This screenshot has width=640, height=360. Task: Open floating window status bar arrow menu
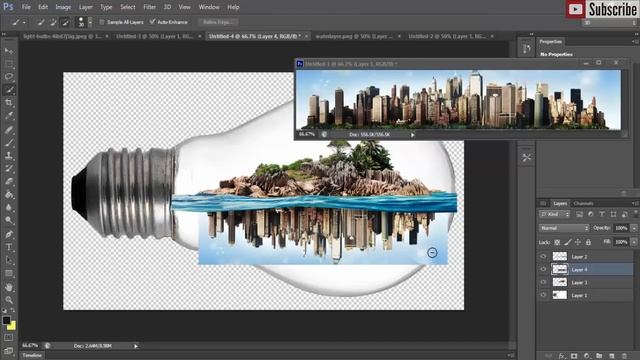coord(413,135)
